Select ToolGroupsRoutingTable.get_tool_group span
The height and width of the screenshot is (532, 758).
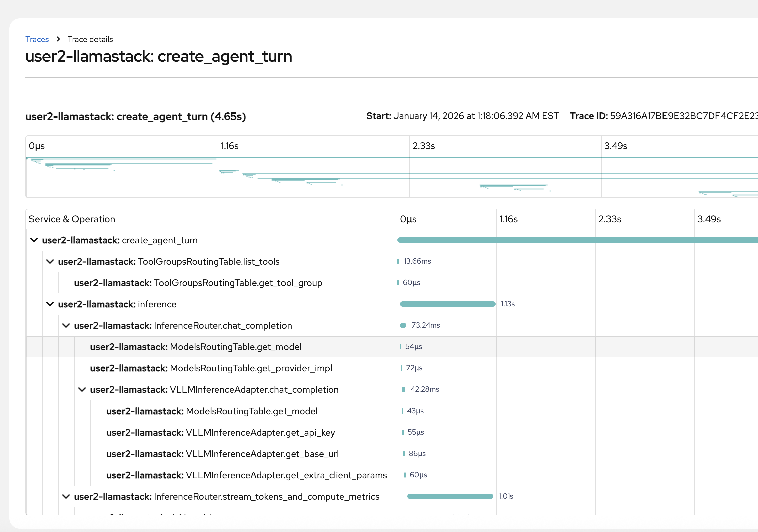coord(198,283)
